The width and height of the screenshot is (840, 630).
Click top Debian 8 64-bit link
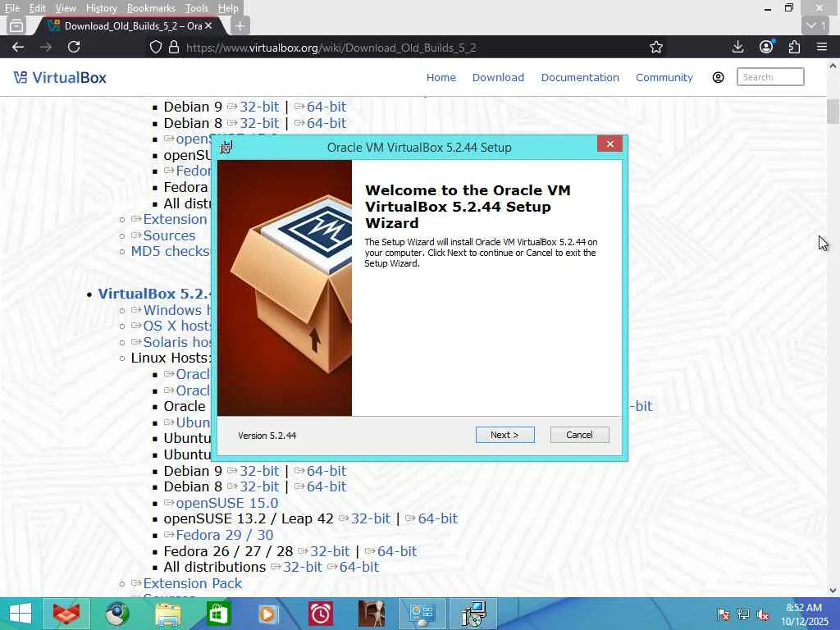pyautogui.click(x=326, y=123)
